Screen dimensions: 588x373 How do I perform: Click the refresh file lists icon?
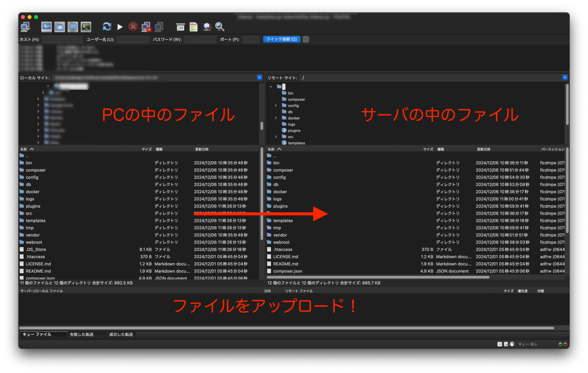[x=107, y=26]
